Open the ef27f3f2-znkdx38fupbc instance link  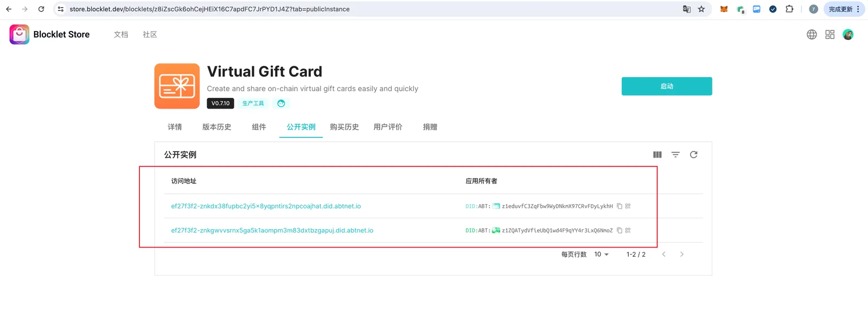tap(266, 206)
